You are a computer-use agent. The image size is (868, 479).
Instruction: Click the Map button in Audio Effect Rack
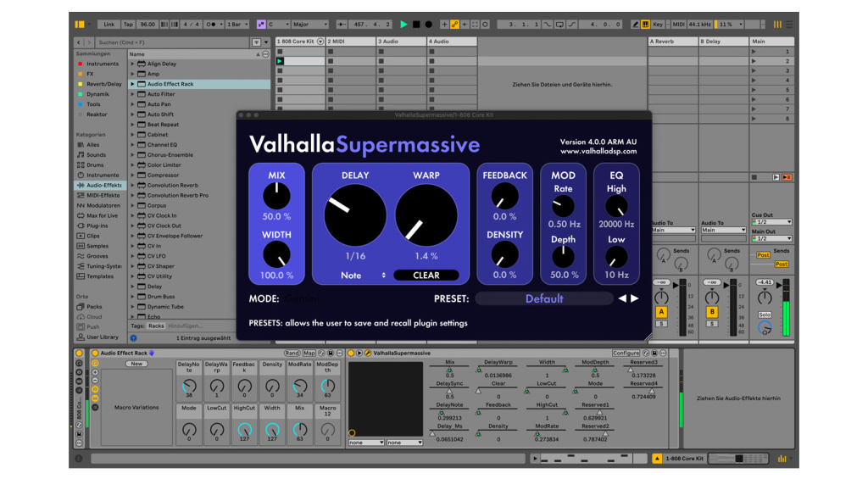309,354
